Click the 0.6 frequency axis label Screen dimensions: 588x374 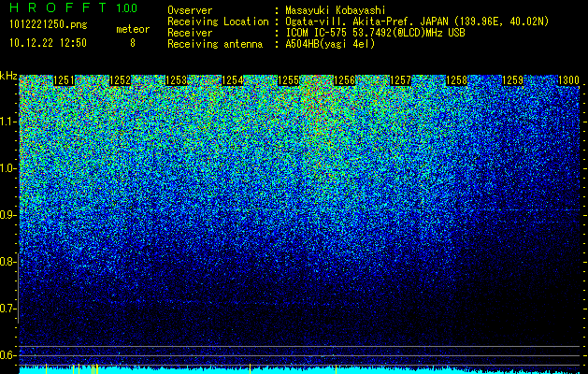click(x=7, y=355)
